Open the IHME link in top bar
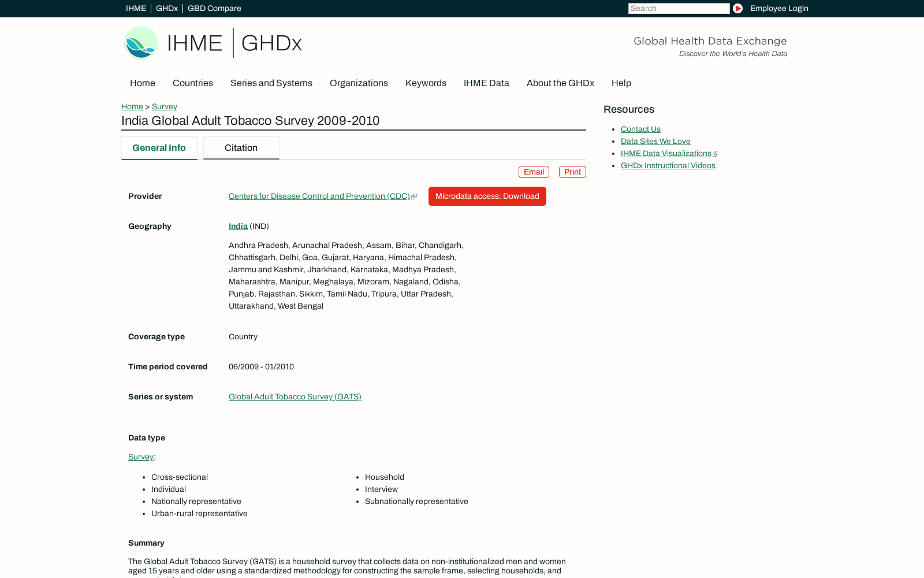This screenshot has width=924, height=578. click(x=136, y=8)
